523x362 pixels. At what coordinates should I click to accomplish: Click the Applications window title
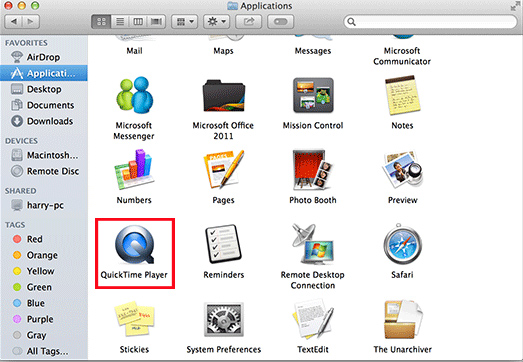266,6
